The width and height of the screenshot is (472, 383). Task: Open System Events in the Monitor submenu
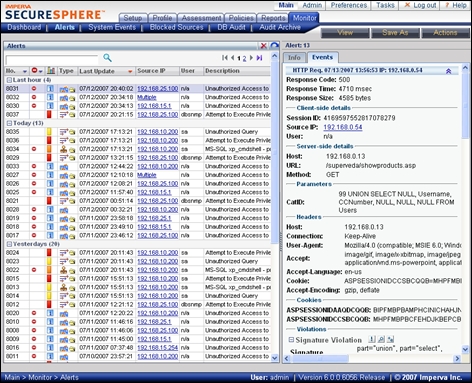112,27
